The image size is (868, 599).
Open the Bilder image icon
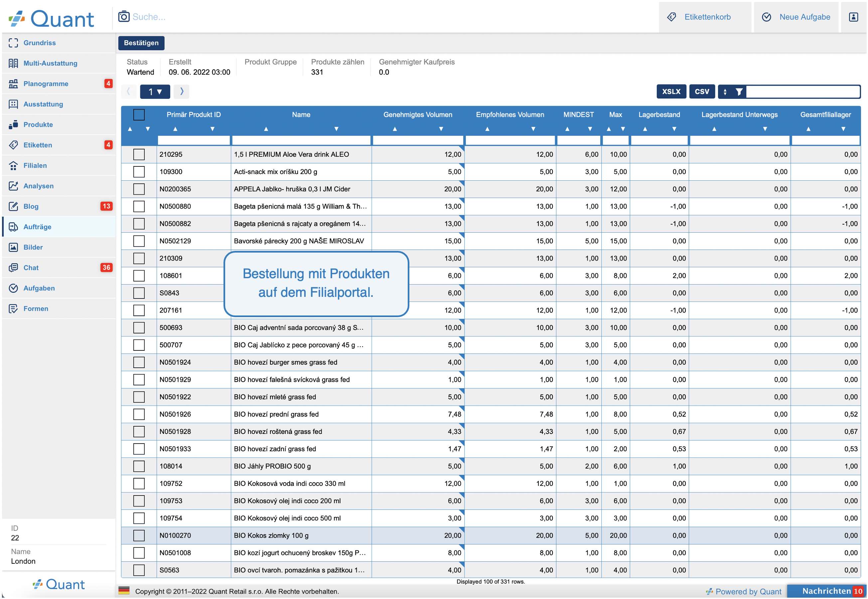point(13,247)
